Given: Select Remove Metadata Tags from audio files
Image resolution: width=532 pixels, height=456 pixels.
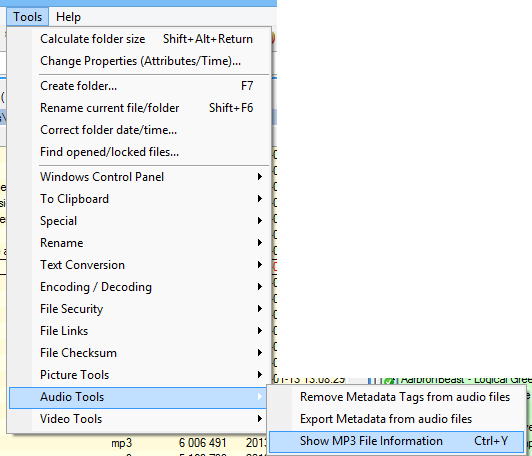Looking at the screenshot, I should [397, 397].
